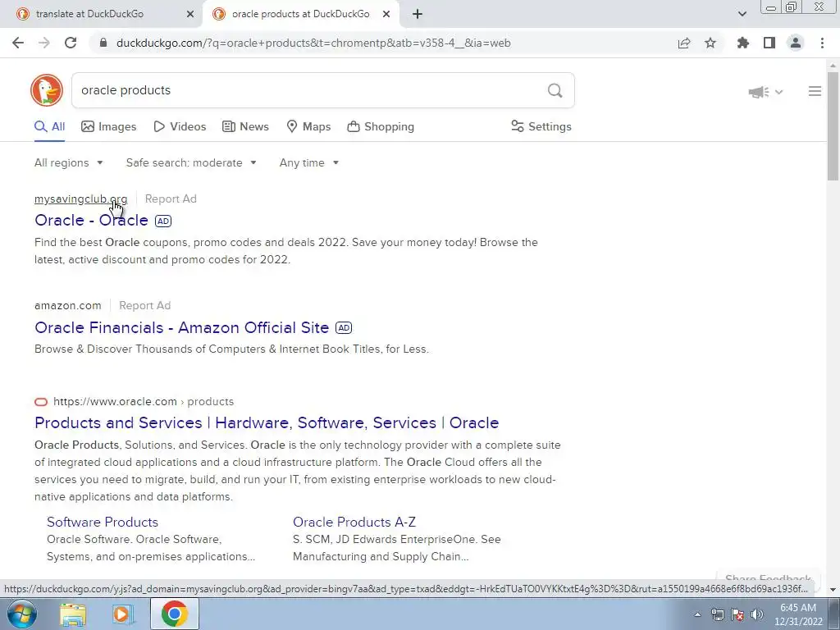840x630 pixels.
Task: Open the DuckDuckGo hamburger menu
Action: pyautogui.click(x=815, y=91)
